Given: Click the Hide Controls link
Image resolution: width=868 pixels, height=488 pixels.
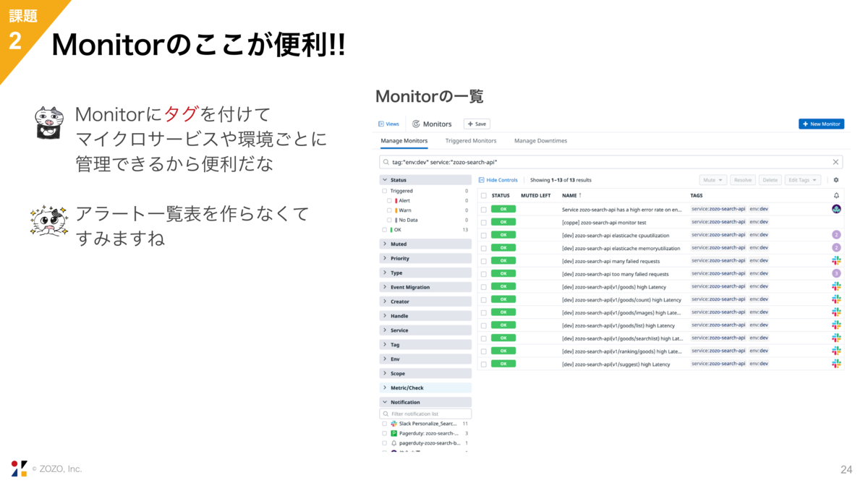Looking at the screenshot, I should click(498, 180).
